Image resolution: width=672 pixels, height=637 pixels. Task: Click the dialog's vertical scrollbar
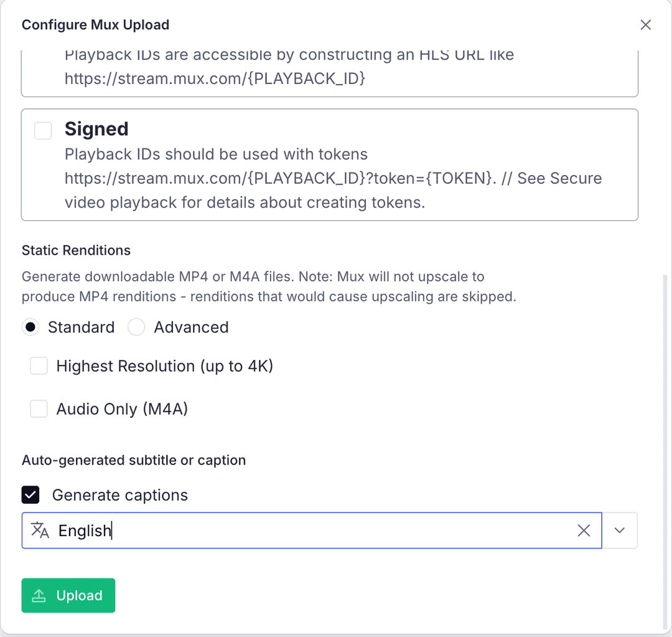(665, 448)
